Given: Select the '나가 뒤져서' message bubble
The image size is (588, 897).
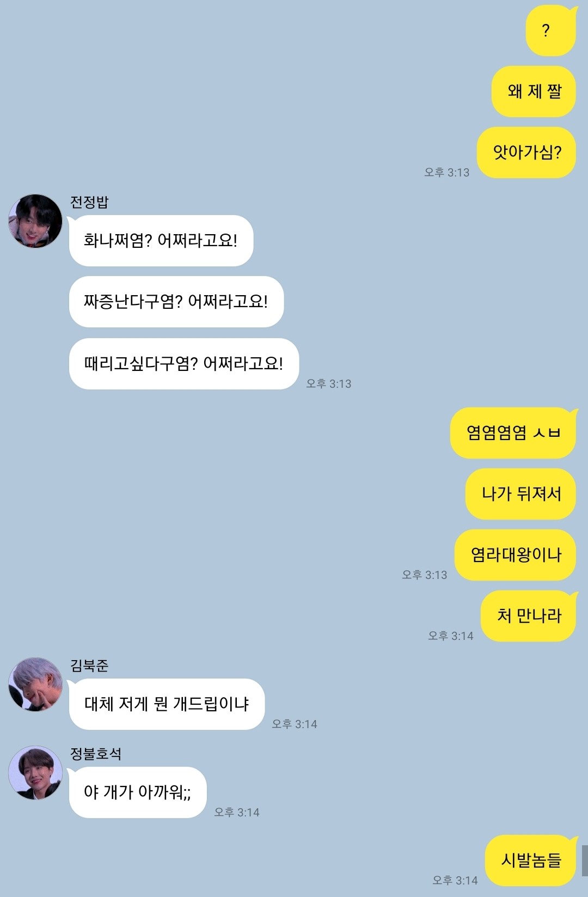Looking at the screenshot, I should pos(521,494).
